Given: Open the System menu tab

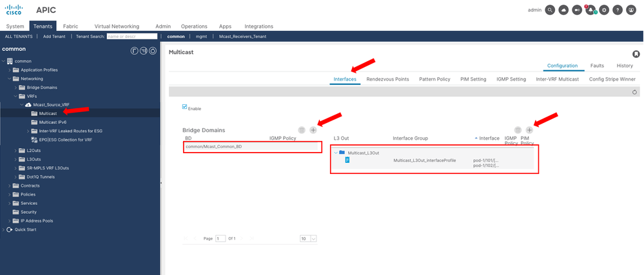Looking at the screenshot, I should click(x=15, y=26).
